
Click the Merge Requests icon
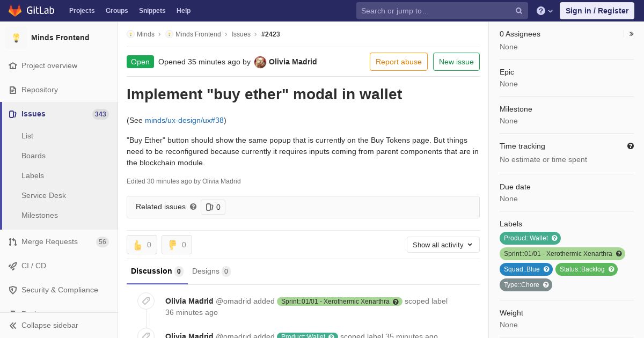pos(13,241)
